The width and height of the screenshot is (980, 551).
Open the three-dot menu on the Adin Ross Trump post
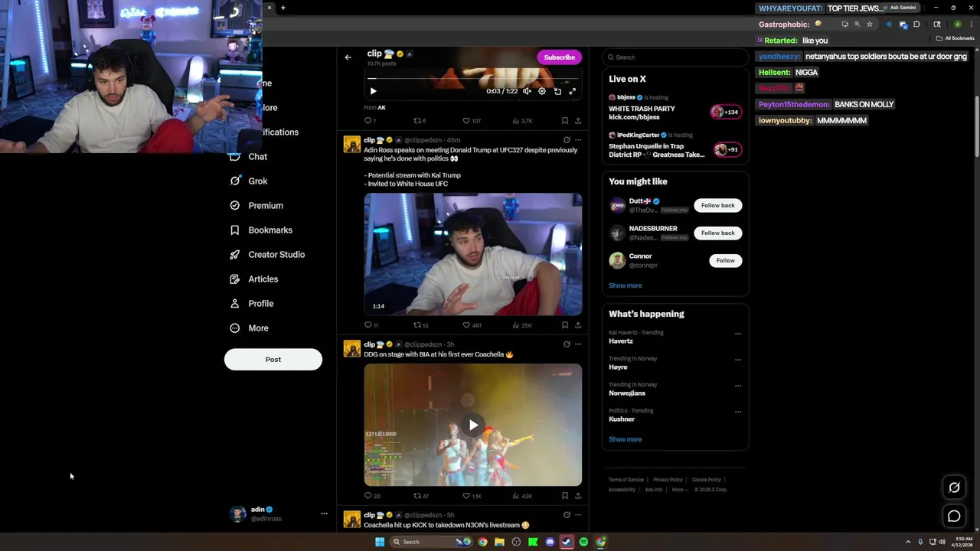pos(578,140)
